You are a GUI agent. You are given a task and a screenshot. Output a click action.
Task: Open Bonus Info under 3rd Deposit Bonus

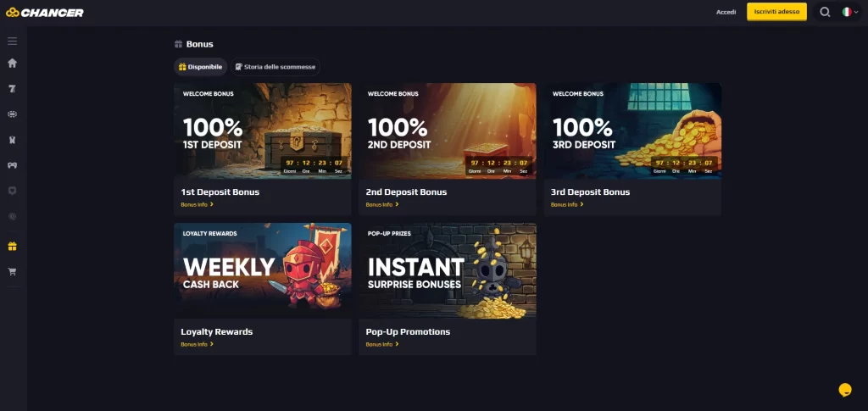point(567,205)
